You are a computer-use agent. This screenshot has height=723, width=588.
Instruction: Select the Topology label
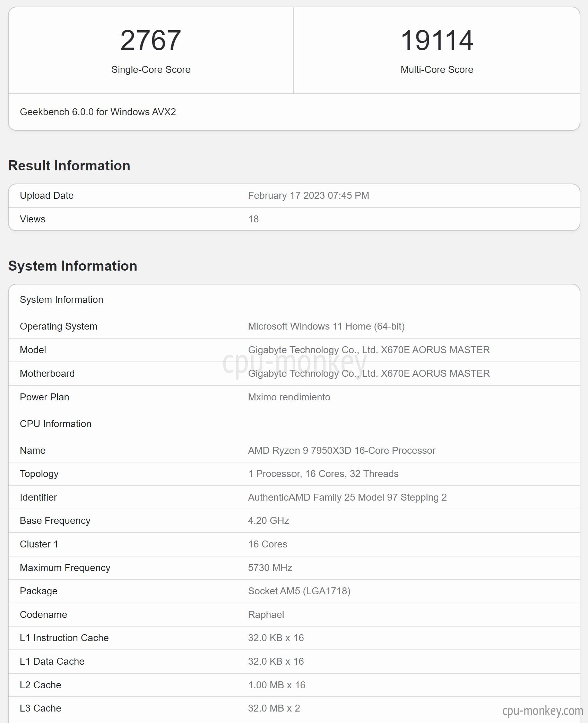pyautogui.click(x=39, y=474)
